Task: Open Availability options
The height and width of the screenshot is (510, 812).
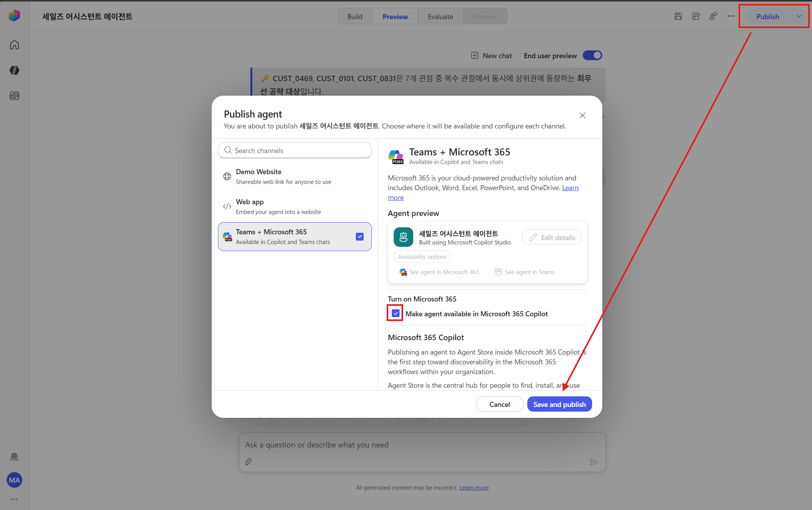Action: point(422,257)
